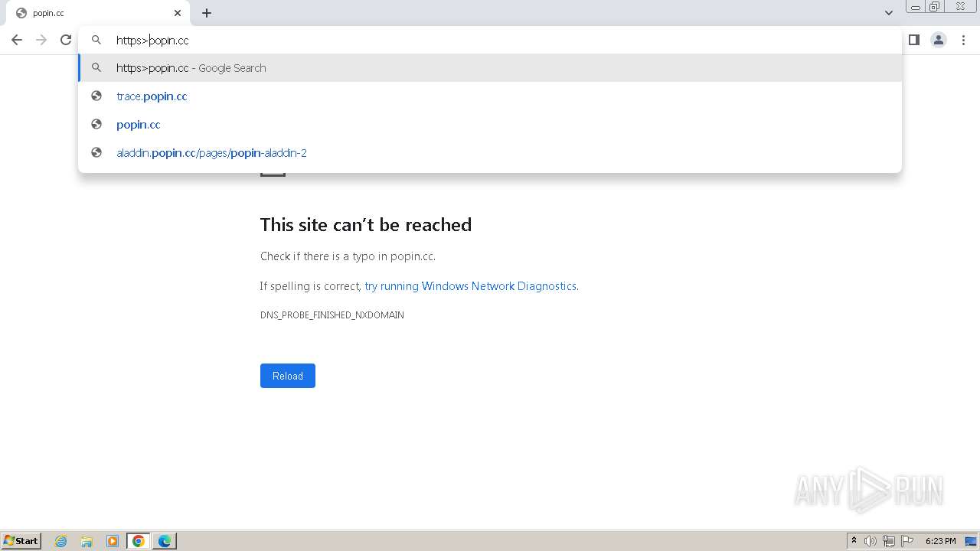This screenshot has width=980, height=551.
Task: Click globe icon beside popin.cc suggestion
Action: point(96,124)
